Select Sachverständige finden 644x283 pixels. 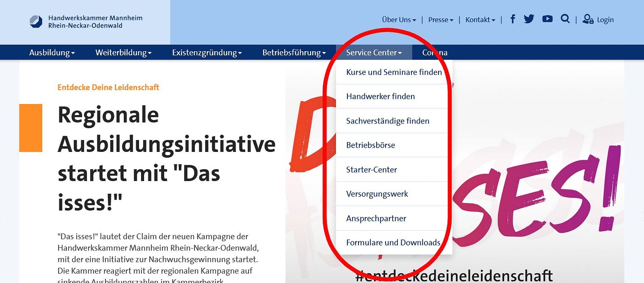coord(394,121)
